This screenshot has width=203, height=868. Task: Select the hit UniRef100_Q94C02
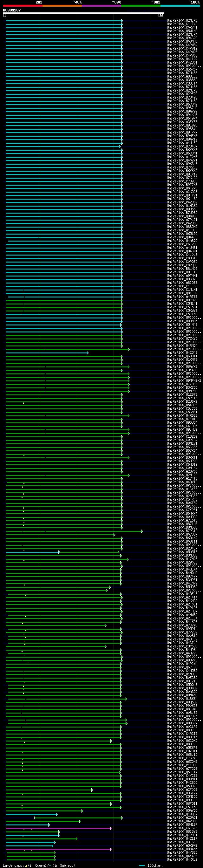[182, 38]
